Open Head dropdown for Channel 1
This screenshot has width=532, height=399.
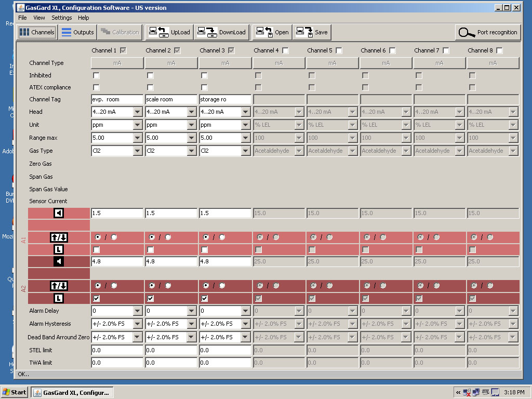(x=137, y=112)
